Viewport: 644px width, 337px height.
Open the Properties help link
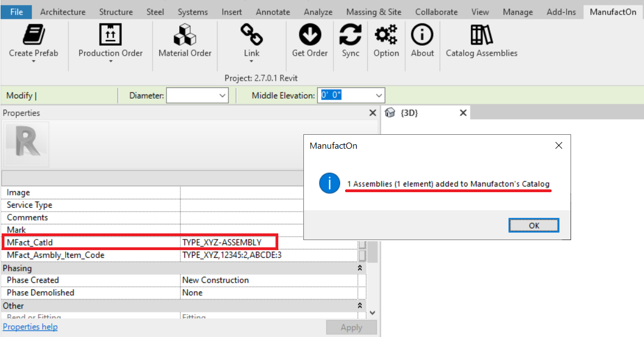pyautogui.click(x=30, y=327)
